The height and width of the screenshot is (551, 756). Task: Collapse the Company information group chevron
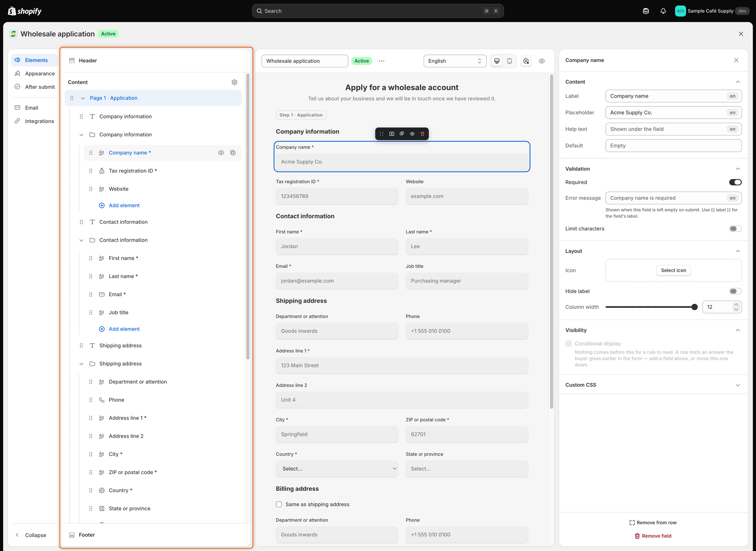81,135
